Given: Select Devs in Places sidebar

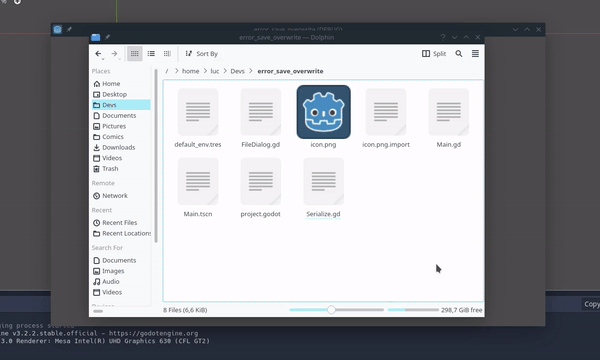Looking at the screenshot, I should pyautogui.click(x=121, y=105).
